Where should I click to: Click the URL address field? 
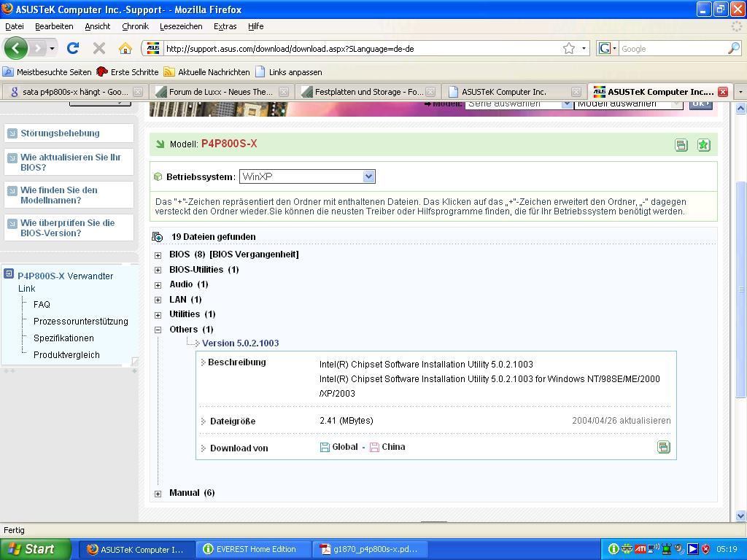tap(362, 49)
